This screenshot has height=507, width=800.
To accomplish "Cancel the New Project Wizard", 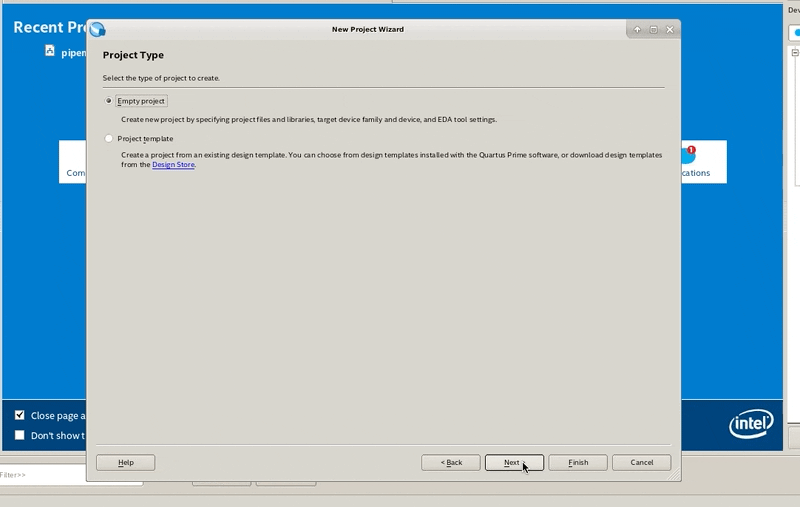I will click(x=641, y=463).
